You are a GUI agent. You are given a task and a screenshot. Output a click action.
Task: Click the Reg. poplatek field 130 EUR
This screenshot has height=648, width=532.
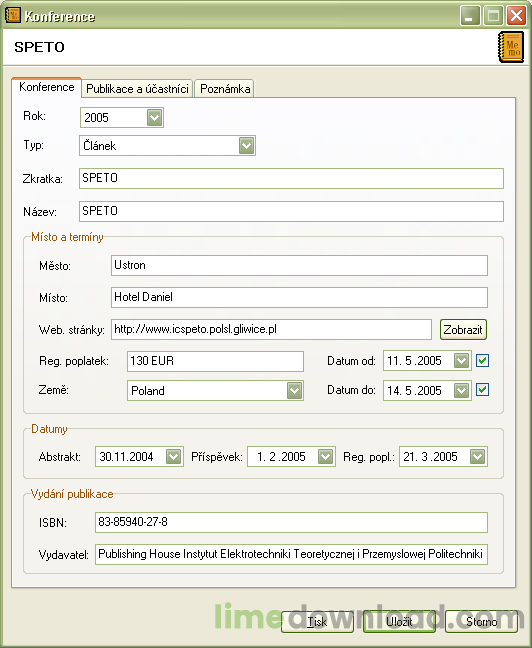point(215,361)
